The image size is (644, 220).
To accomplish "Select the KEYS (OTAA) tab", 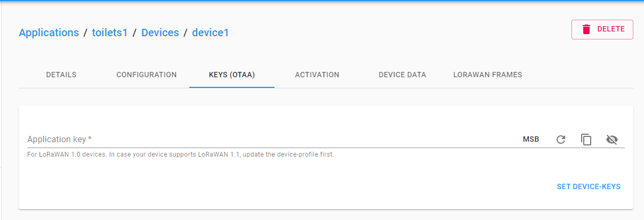I will tap(232, 75).
